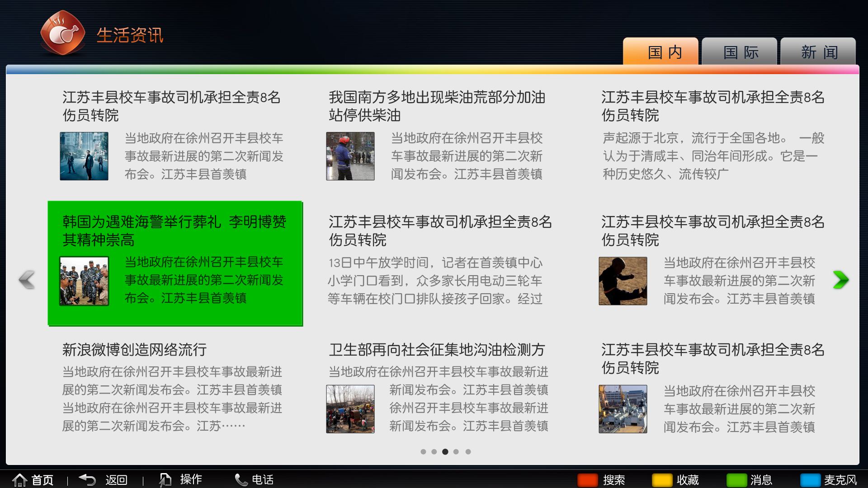Click the back arrow icon beside 返回

tap(87, 479)
